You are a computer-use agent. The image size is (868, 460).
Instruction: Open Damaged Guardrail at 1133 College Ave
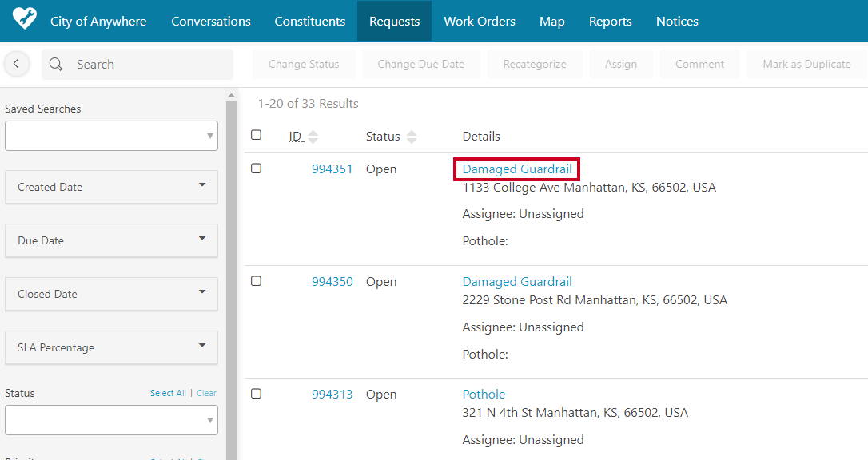pyautogui.click(x=517, y=169)
